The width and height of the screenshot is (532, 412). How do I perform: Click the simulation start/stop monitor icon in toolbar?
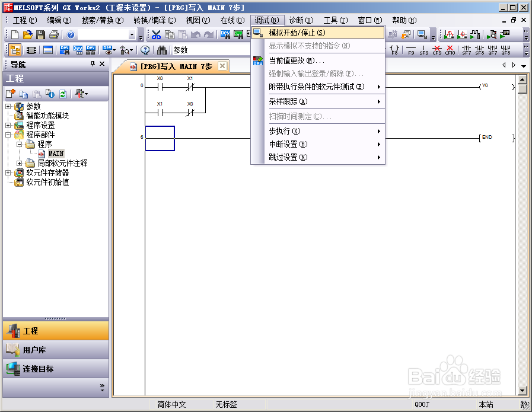[422, 34]
